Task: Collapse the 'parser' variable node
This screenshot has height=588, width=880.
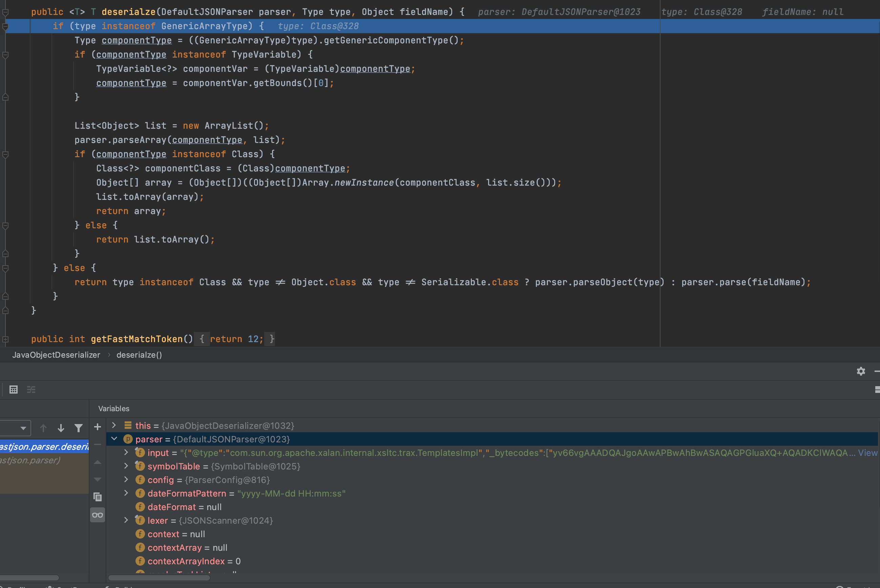Action: coord(114,439)
